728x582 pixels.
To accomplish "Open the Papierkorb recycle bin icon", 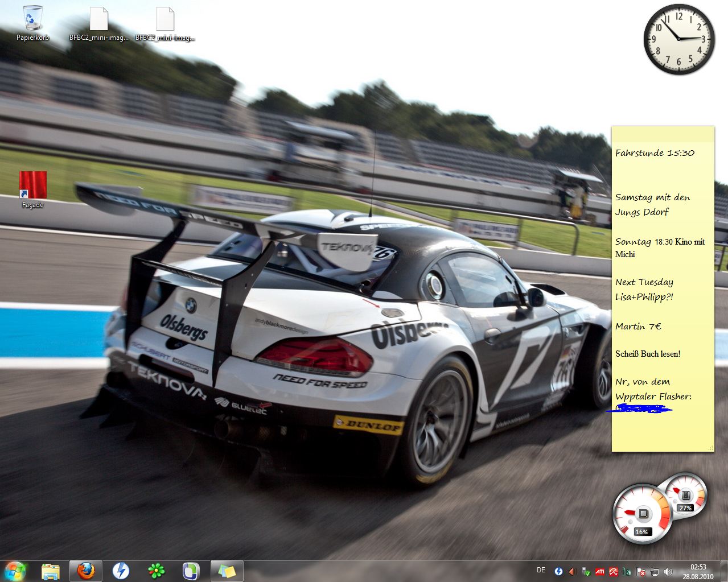I will 32,23.
